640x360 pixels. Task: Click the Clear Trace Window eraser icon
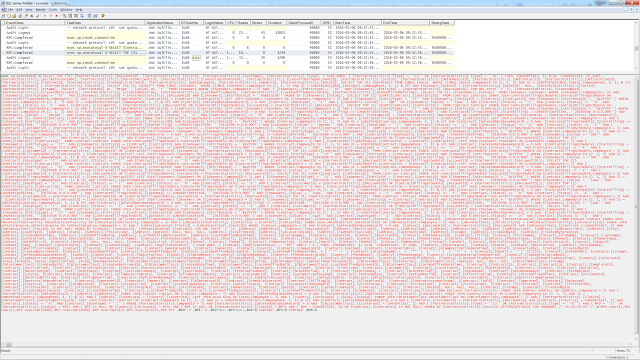pyautogui.click(x=37, y=16)
